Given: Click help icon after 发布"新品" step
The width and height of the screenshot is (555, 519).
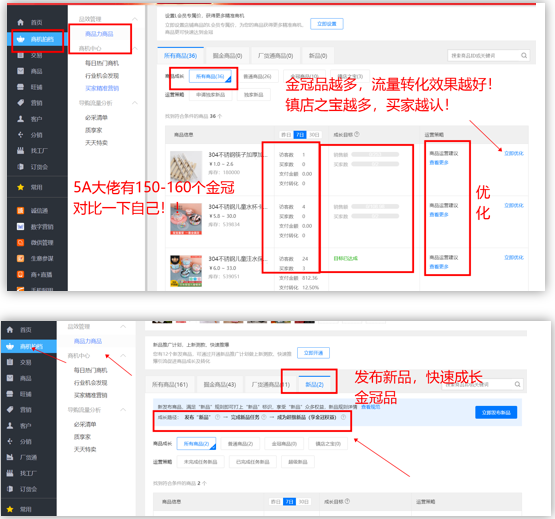Looking at the screenshot, I should coord(217,417).
